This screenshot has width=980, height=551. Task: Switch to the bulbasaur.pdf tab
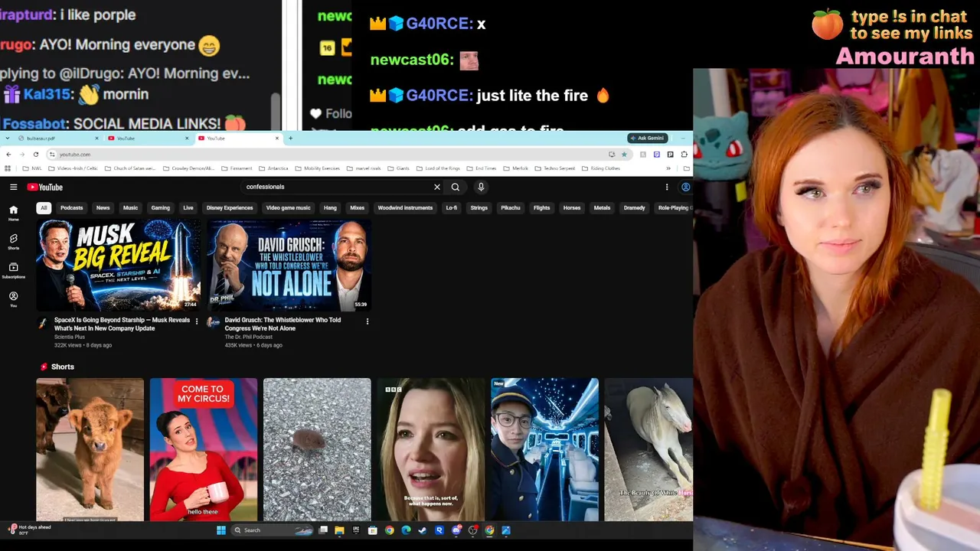[60, 139]
